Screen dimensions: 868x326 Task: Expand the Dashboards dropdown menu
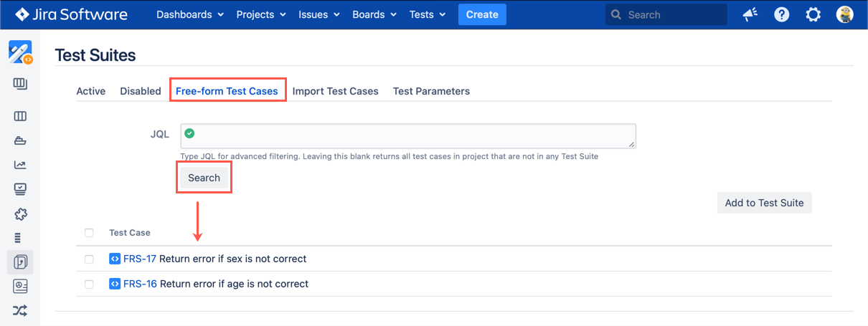point(190,14)
